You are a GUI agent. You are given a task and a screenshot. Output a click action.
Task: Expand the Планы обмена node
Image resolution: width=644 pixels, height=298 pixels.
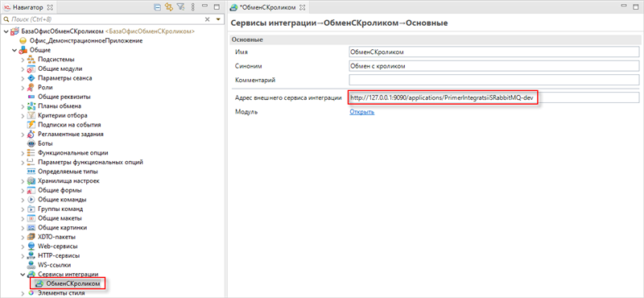[23, 106]
